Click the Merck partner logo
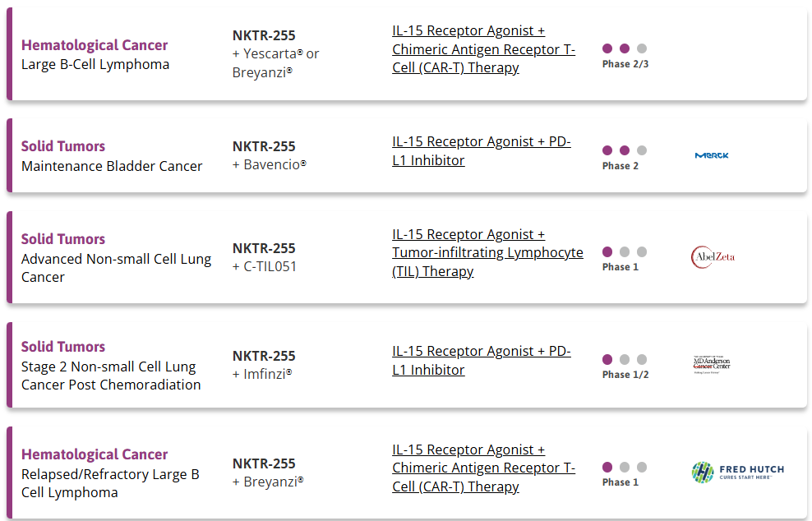Screen dimensions: 812x521 pyautogui.click(x=712, y=155)
